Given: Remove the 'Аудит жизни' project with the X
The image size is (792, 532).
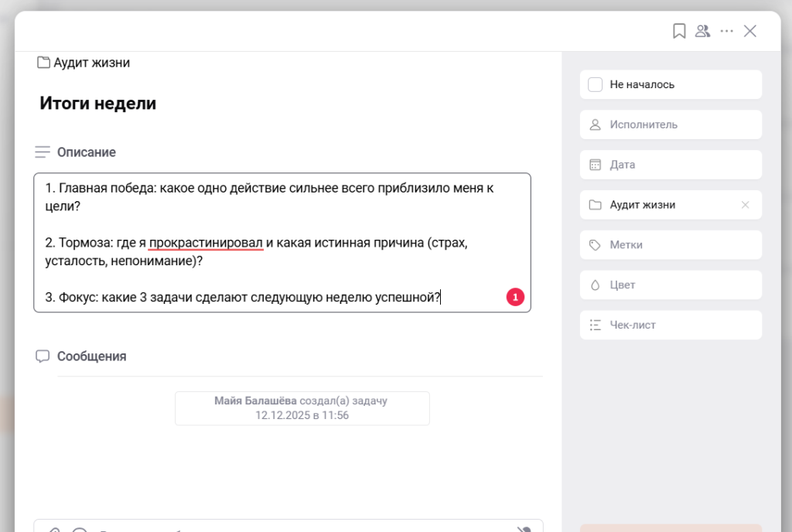Looking at the screenshot, I should tap(745, 205).
